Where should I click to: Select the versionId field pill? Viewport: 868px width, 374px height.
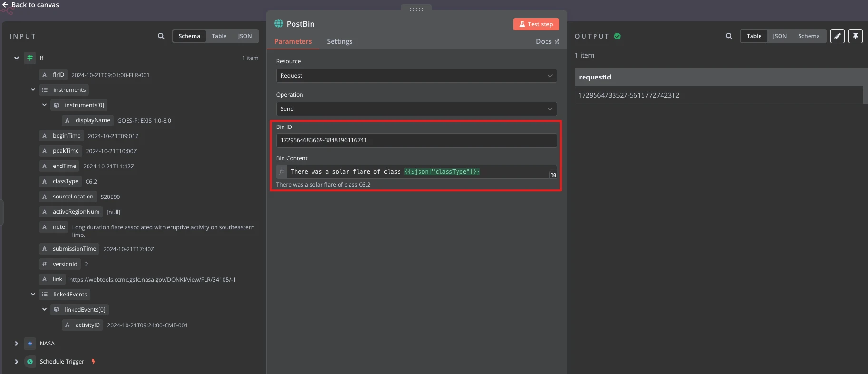coord(60,264)
